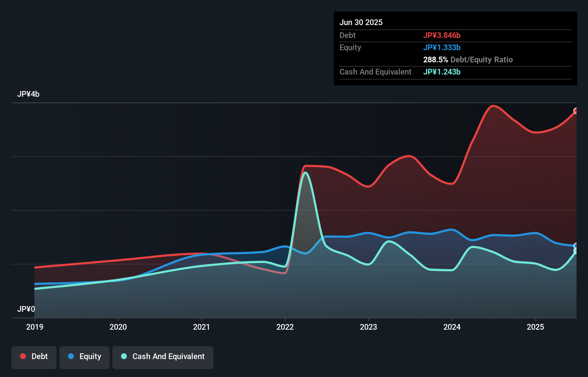Hide the Cash And Equivalent series
Viewport: 588px width, 377px height.
pyautogui.click(x=163, y=357)
